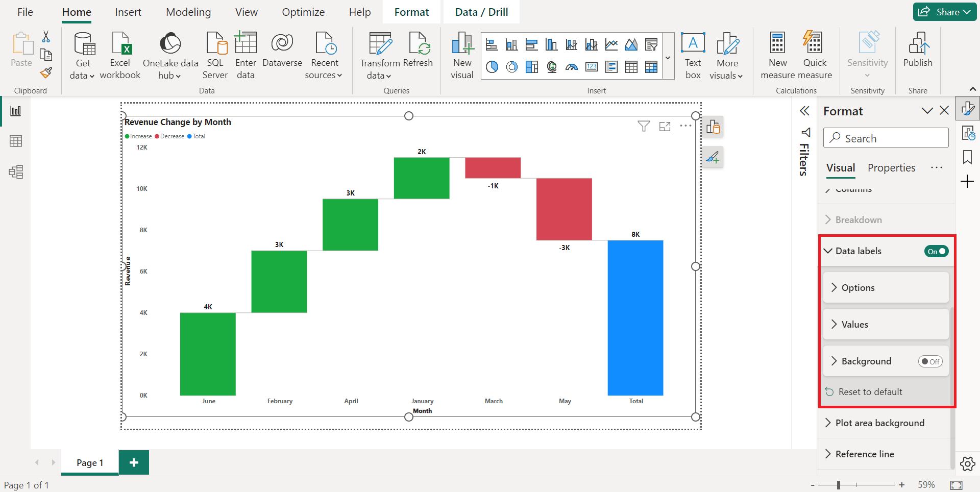The height and width of the screenshot is (492, 980).
Task: Open Table view in left sidebar
Action: [16, 141]
